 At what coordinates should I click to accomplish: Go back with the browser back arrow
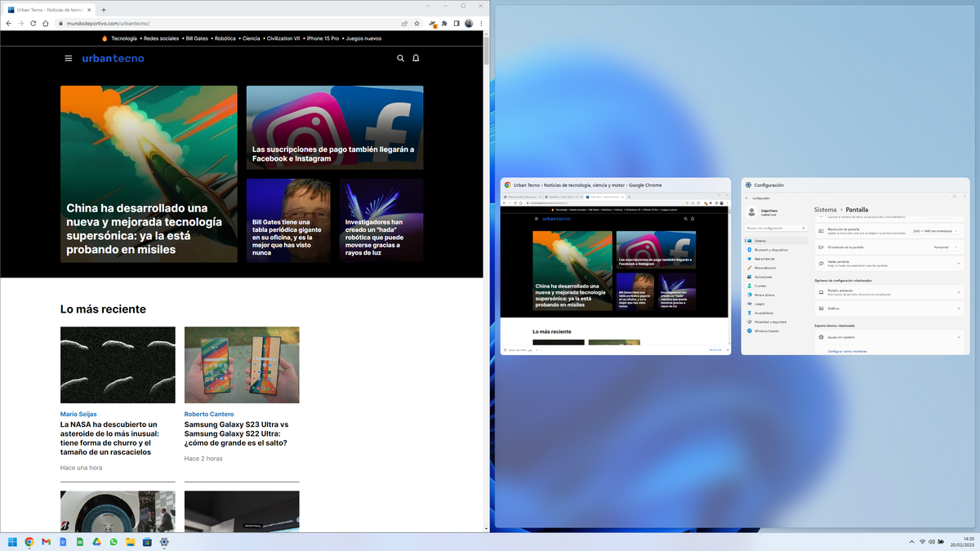[9, 23]
